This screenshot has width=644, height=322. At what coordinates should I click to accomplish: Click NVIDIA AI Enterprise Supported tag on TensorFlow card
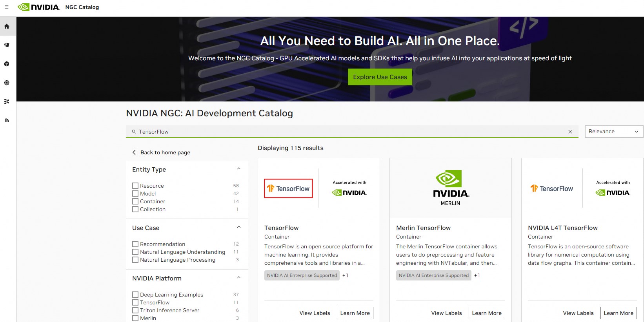302,275
